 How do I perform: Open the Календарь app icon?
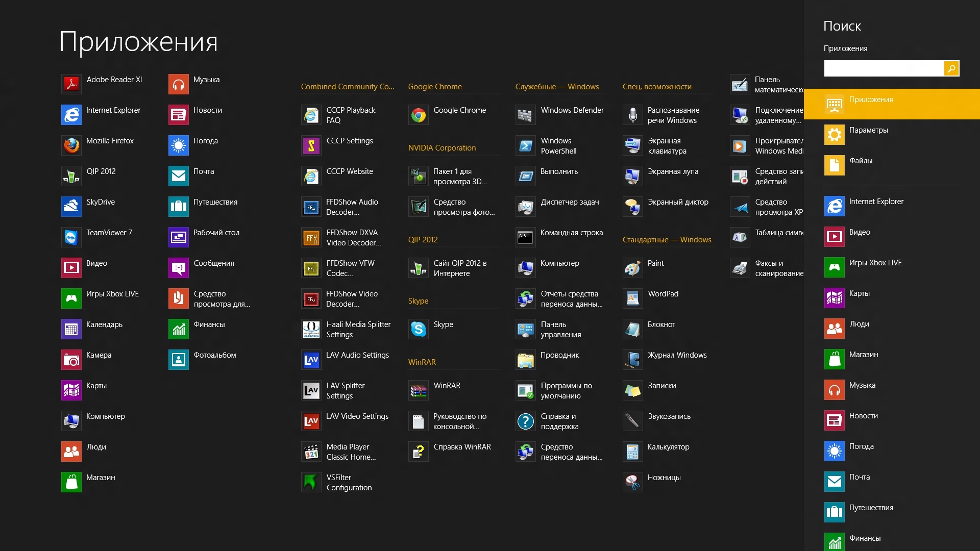pos(71,329)
